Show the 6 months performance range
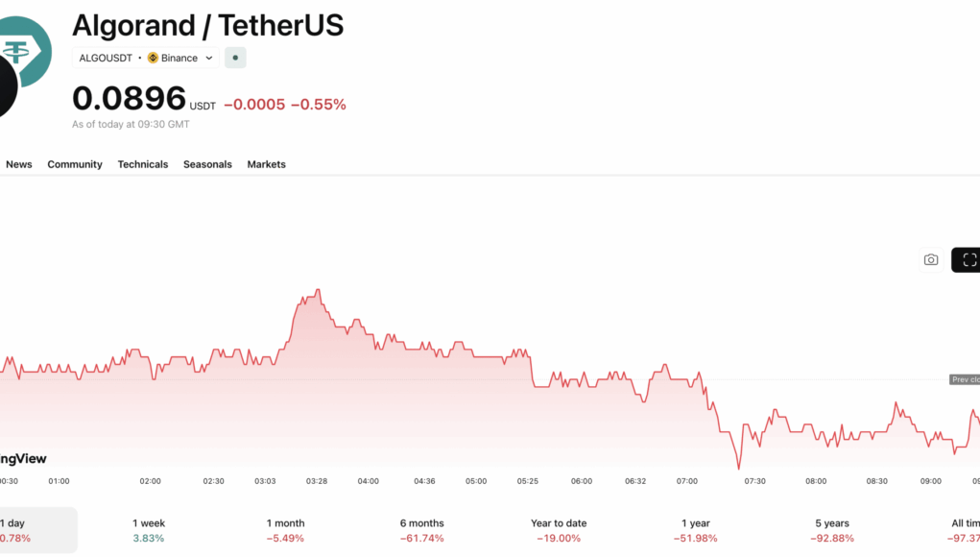Image resolution: width=980 pixels, height=557 pixels. pos(422,530)
